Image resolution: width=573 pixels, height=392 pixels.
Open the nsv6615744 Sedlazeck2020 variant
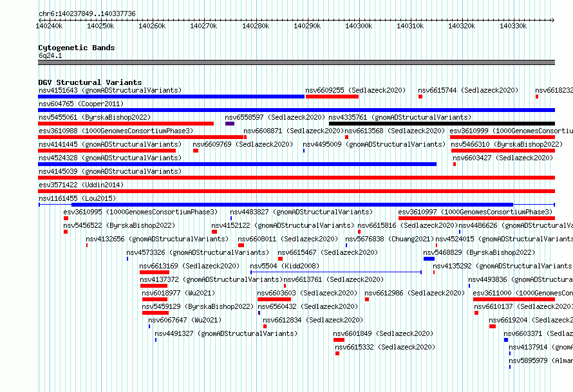[x=468, y=90]
